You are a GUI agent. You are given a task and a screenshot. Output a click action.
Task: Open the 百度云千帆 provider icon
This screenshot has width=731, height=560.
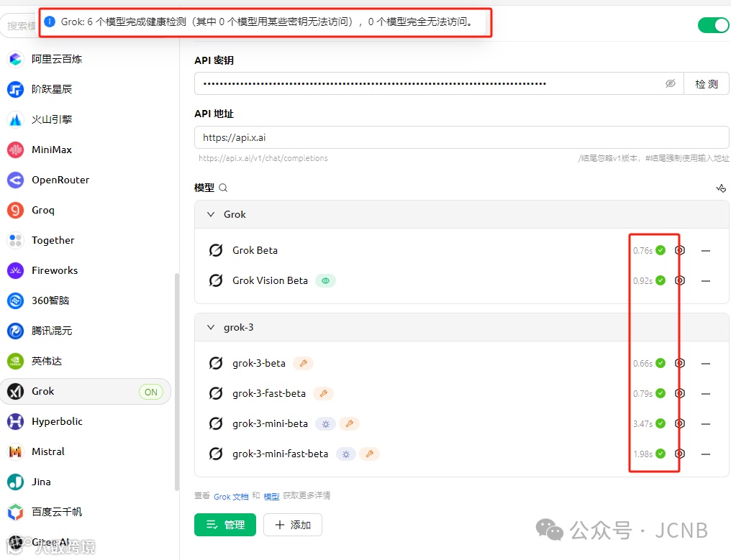click(x=15, y=512)
